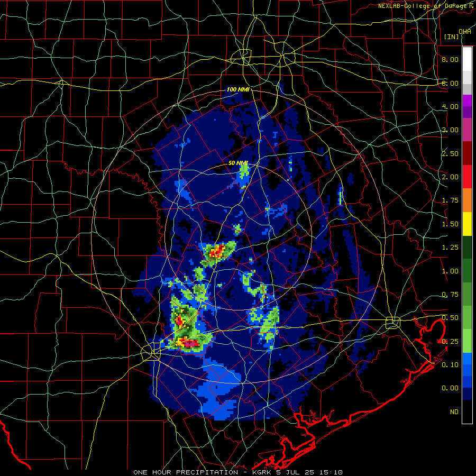The image size is (476, 476).
Task: Click the 3.00 legend value
Action: pyautogui.click(x=450, y=130)
